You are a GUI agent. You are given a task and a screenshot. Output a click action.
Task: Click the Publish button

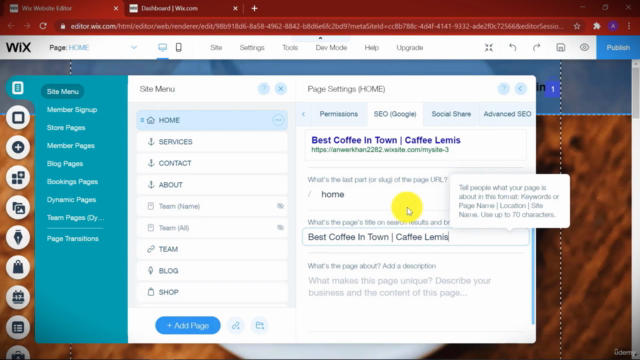(618, 47)
